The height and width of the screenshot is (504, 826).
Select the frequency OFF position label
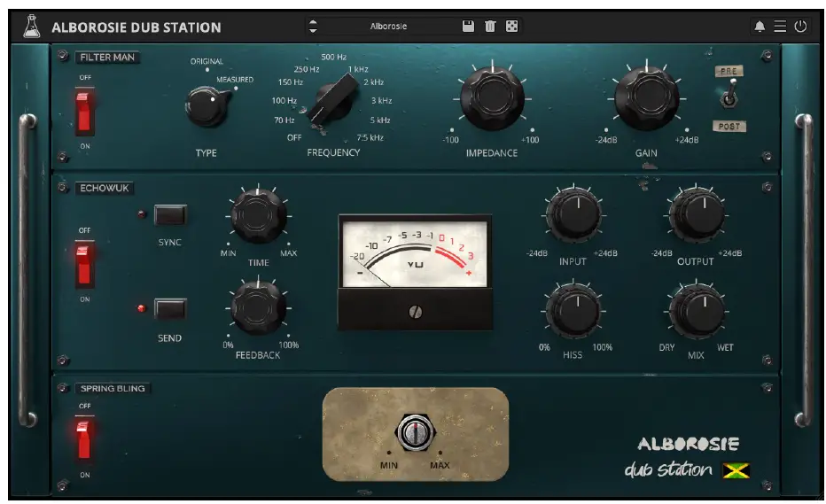click(294, 137)
